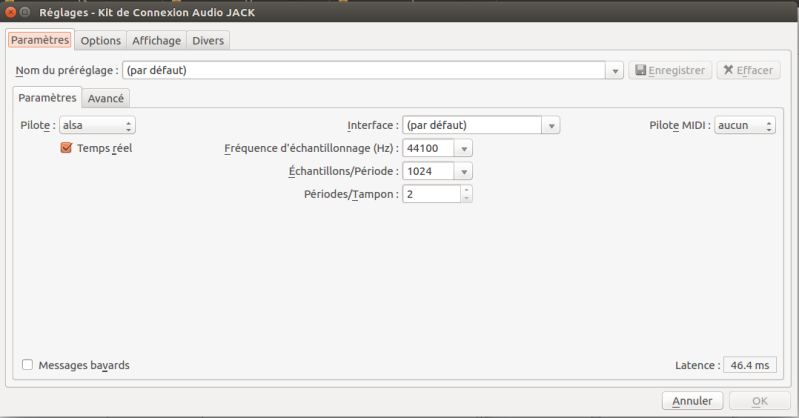The width and height of the screenshot is (799, 418).
Task: Switch to the Avancé sub-tab
Action: pyautogui.click(x=105, y=98)
